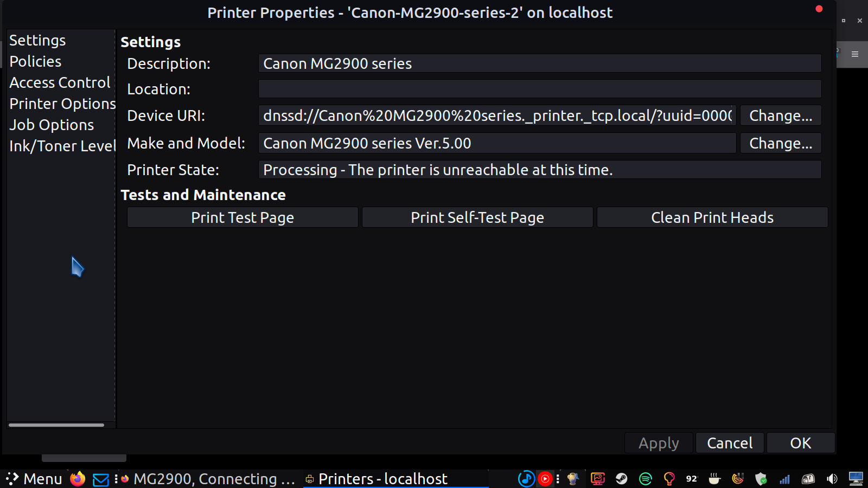Open the shield update manager icon
Screen dimensions: 868x488
pos(761,479)
